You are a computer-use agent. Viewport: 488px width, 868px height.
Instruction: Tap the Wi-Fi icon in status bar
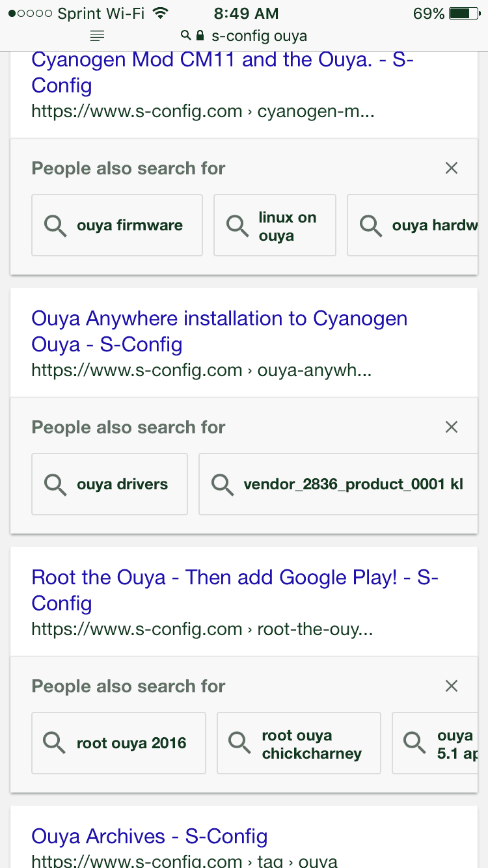click(x=160, y=13)
